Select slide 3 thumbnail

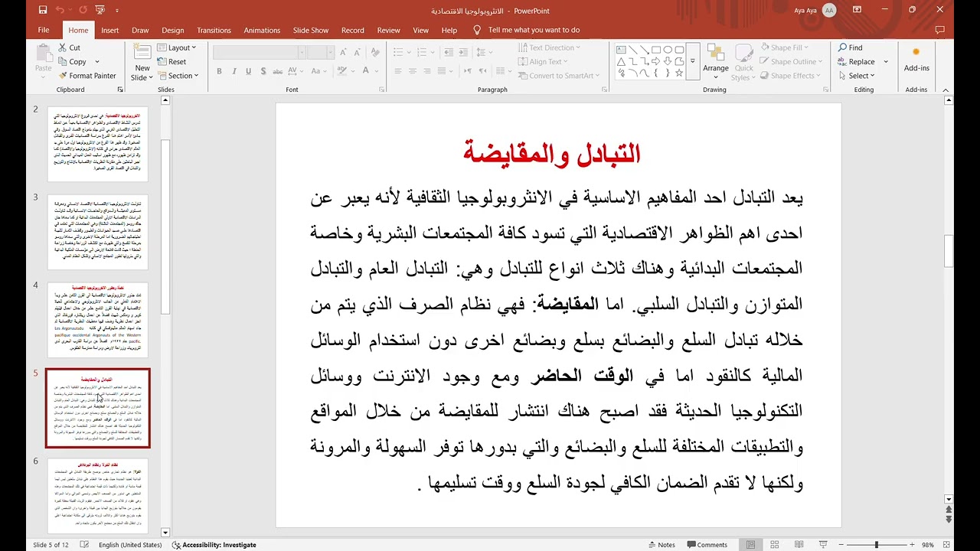(97, 232)
